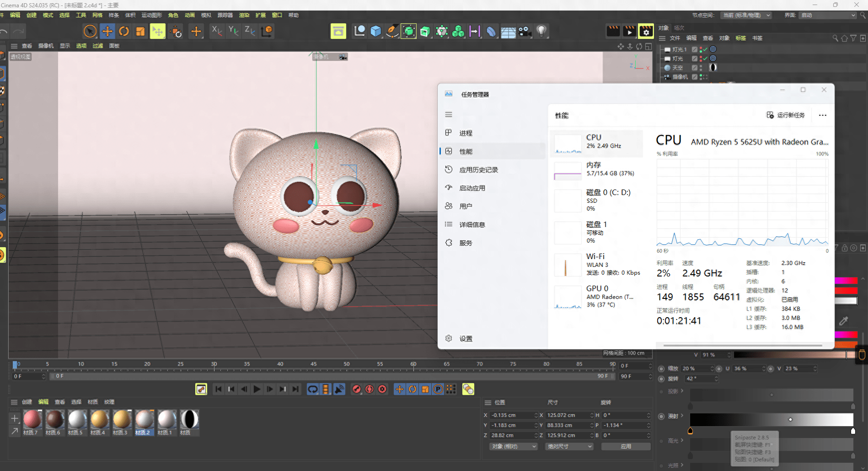Select the Rotate tool in the toolbar

(x=123, y=31)
